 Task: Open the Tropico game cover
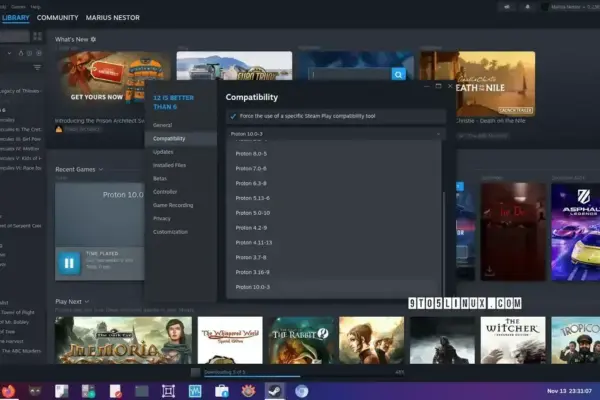point(576,340)
